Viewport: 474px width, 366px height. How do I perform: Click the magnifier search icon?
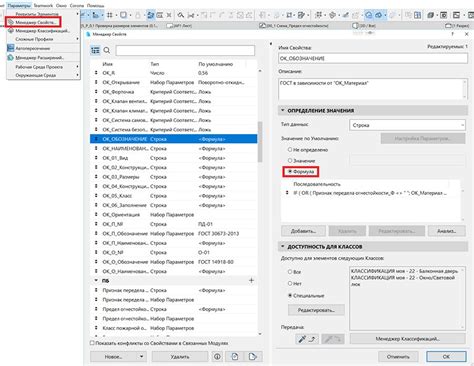click(x=107, y=50)
